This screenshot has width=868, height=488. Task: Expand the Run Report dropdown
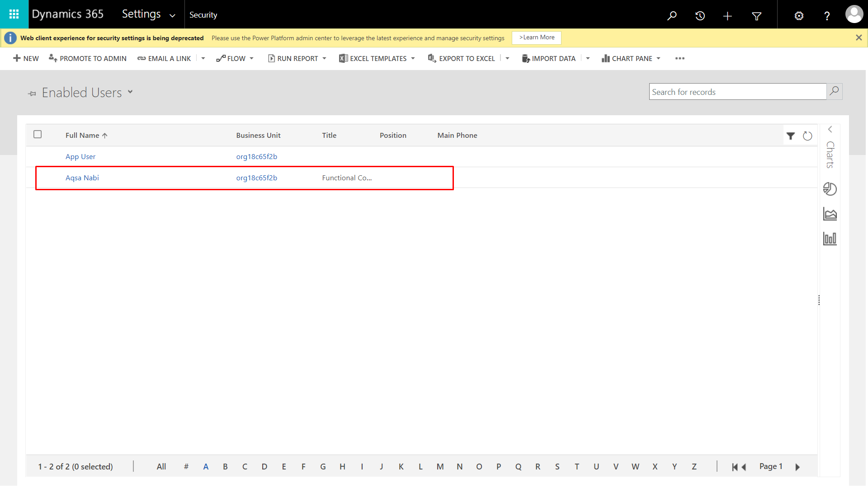(324, 58)
